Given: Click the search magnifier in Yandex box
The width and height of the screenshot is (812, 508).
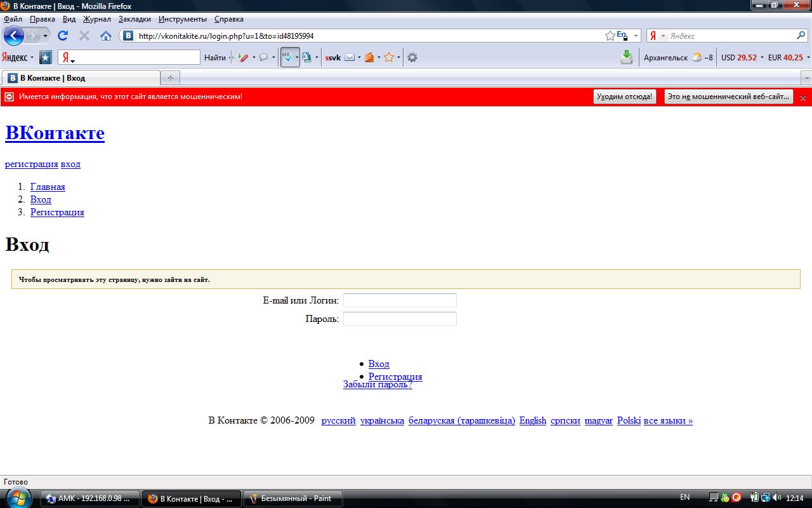Looking at the screenshot, I should click(801, 36).
